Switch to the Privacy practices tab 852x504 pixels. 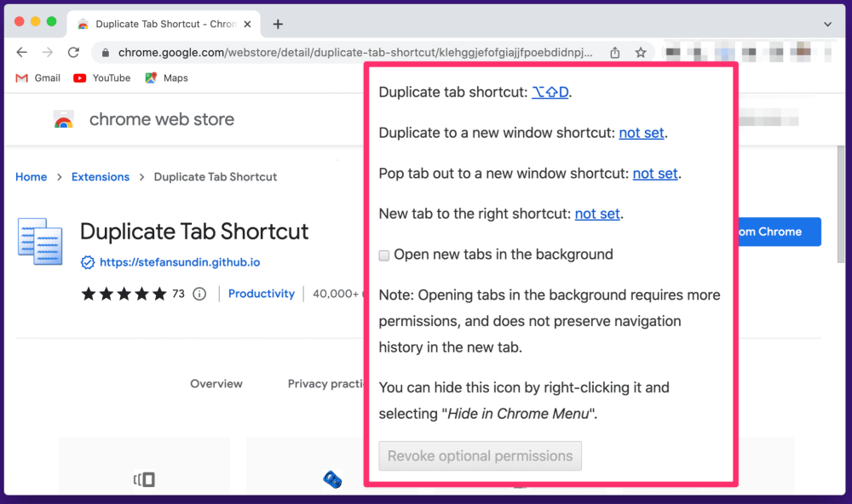pos(326,384)
